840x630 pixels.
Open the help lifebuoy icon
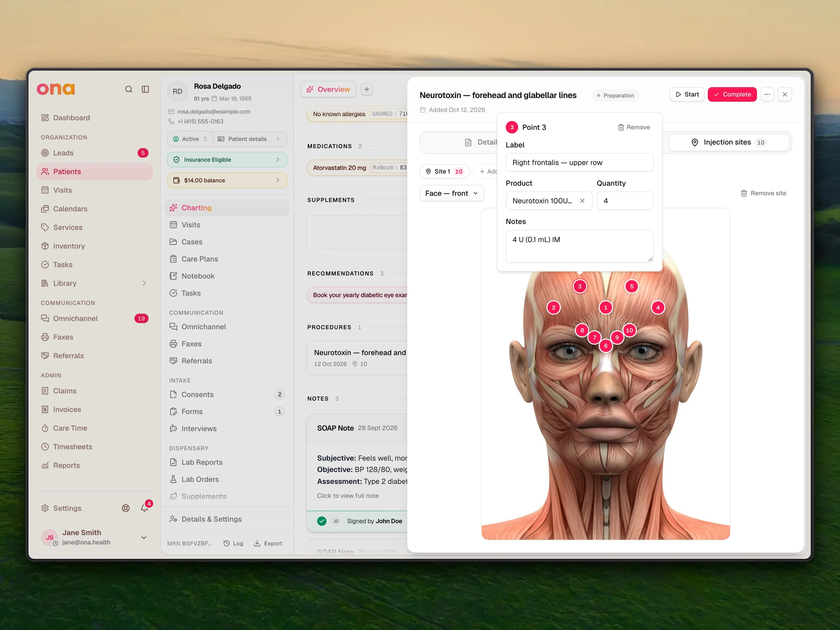coord(126,508)
